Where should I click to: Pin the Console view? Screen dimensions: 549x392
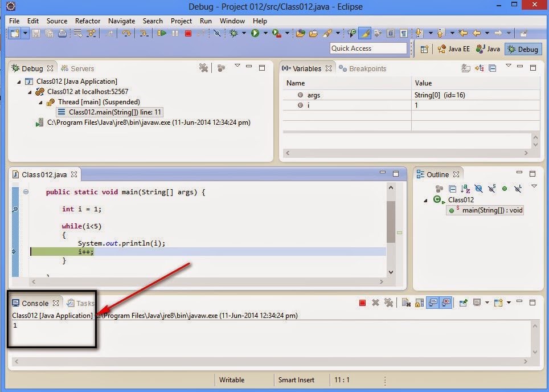463,303
